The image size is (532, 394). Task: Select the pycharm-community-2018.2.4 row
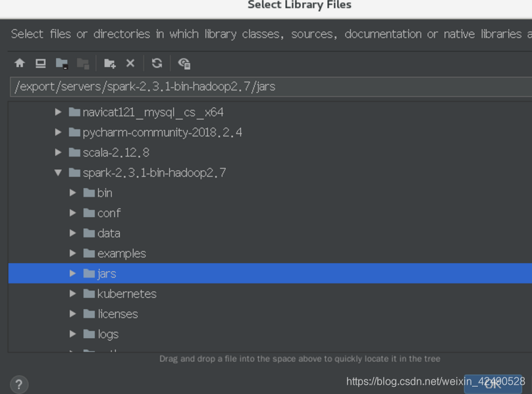[x=270, y=132]
